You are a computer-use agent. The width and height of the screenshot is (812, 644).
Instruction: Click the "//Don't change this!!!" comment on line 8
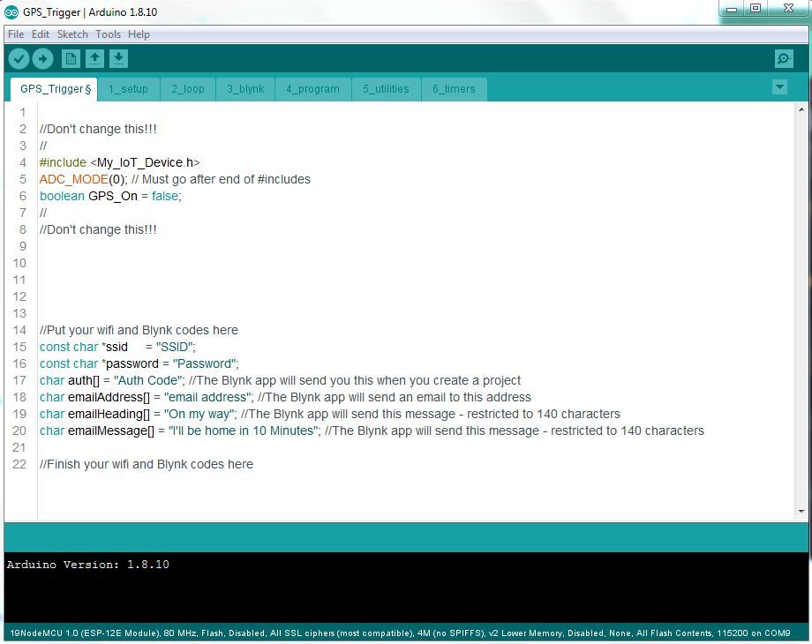click(98, 230)
